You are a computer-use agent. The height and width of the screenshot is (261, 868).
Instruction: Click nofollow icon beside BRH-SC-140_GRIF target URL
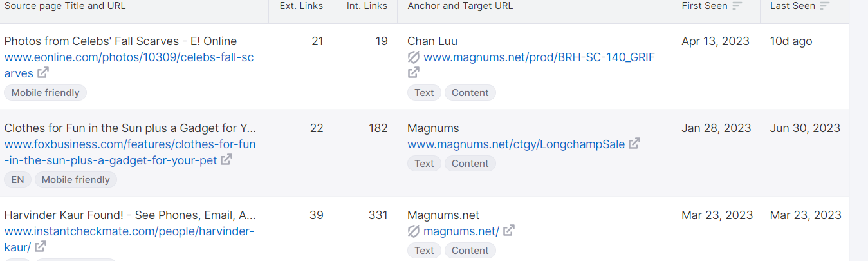point(414,57)
